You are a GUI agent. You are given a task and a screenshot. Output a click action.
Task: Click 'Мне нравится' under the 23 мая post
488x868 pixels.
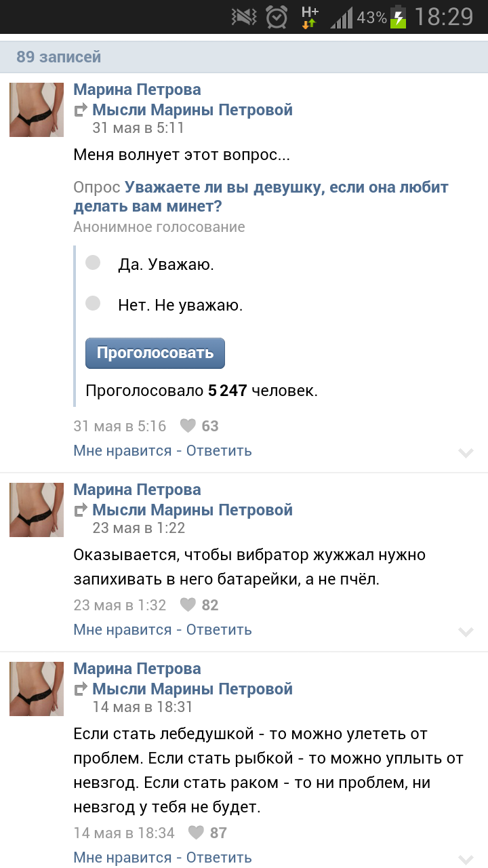point(123,629)
